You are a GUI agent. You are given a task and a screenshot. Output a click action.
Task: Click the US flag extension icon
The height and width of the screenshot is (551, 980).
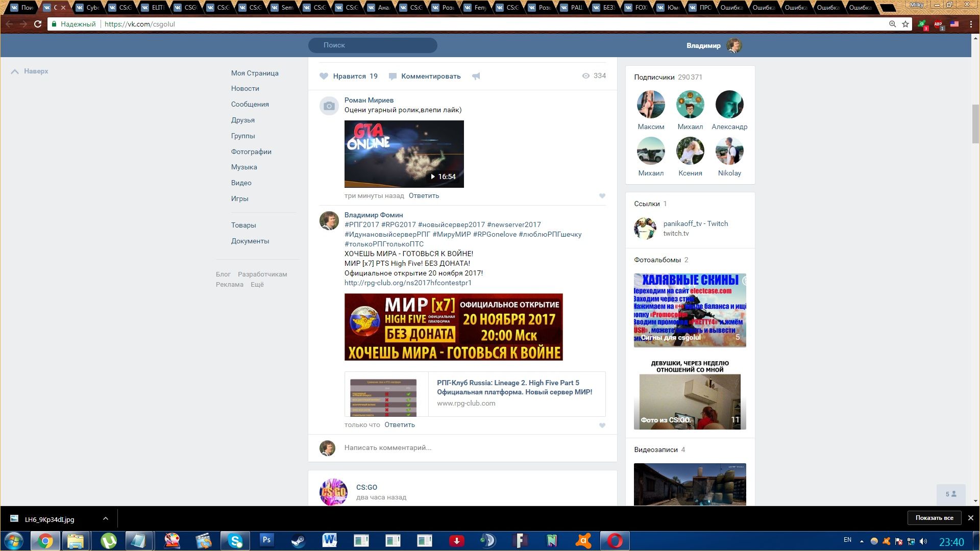(x=954, y=24)
